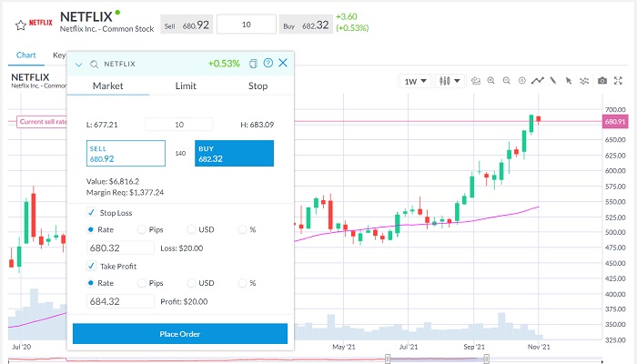Select Stop Loss percent radio button
637x364 pixels.
pyautogui.click(x=242, y=229)
